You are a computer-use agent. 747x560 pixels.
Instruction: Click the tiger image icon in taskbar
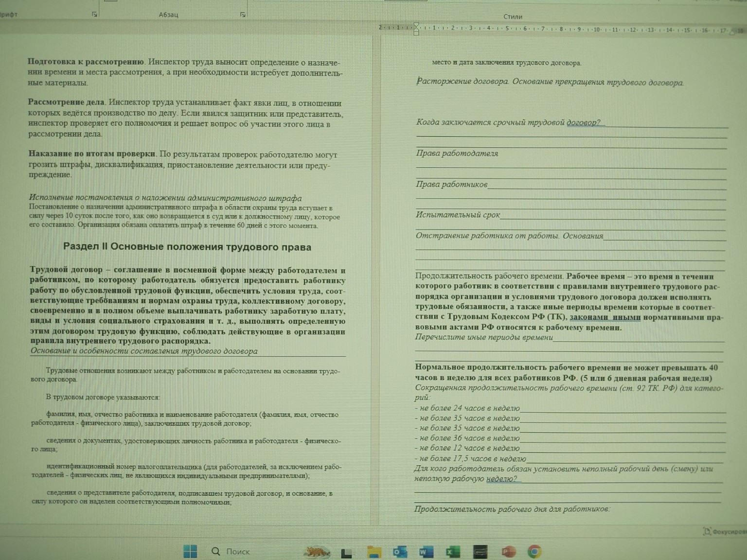(317, 552)
